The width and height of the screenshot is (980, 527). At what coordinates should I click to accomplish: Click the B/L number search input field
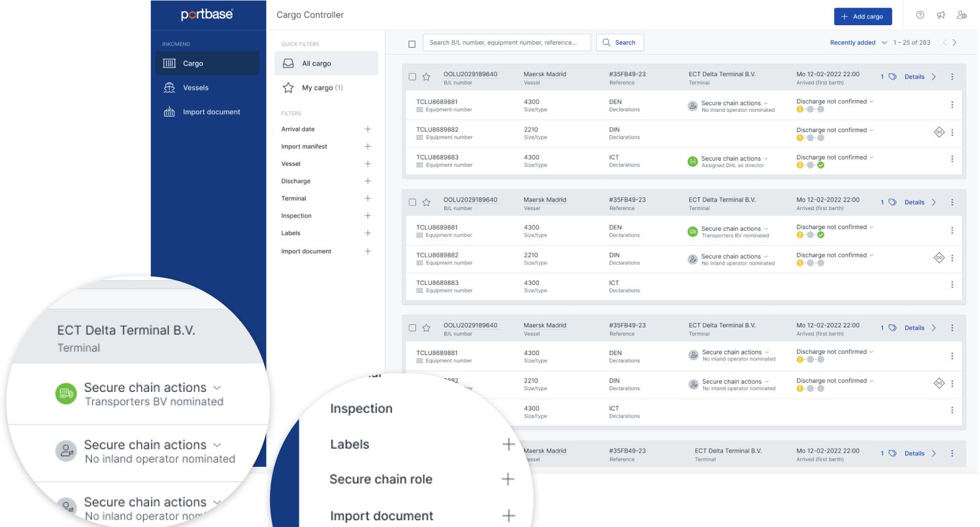506,42
